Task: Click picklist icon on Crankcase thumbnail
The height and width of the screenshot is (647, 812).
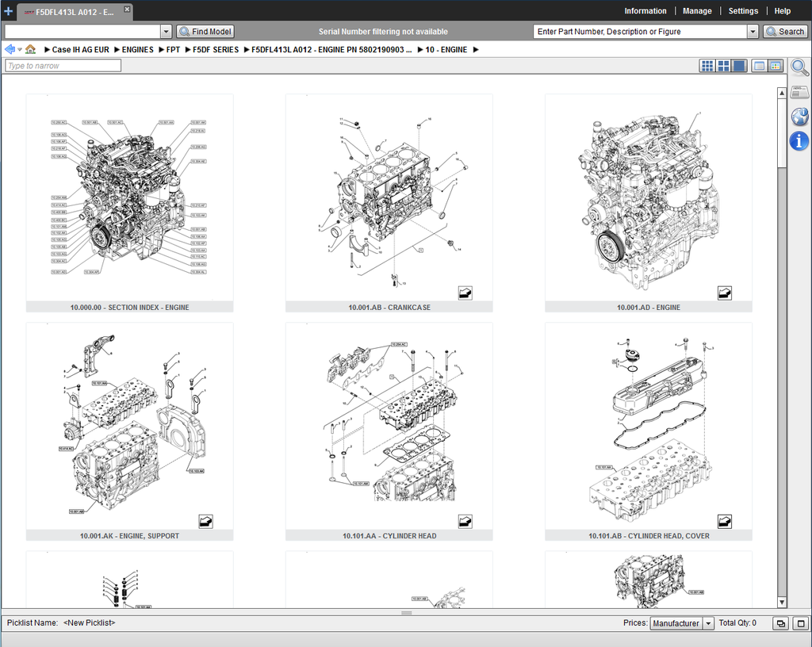Action: point(465,293)
